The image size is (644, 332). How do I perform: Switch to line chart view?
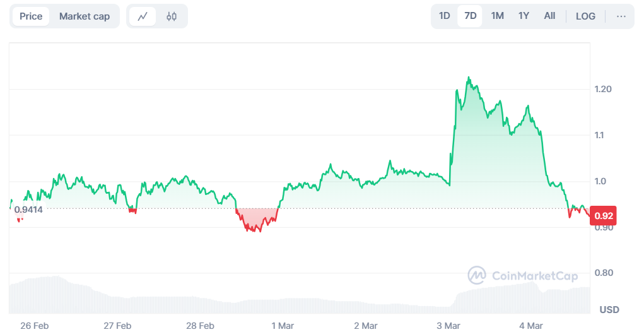143,16
